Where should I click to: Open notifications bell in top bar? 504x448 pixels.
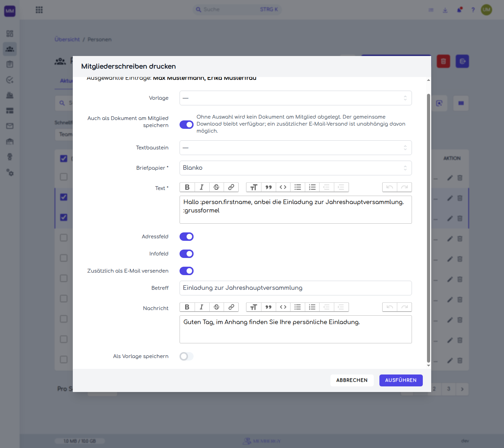coord(459,10)
